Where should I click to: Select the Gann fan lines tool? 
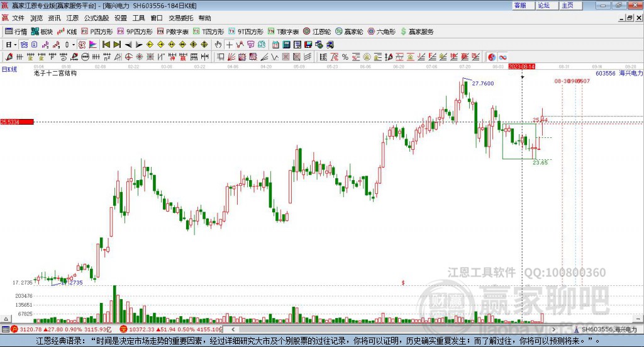tap(231, 57)
